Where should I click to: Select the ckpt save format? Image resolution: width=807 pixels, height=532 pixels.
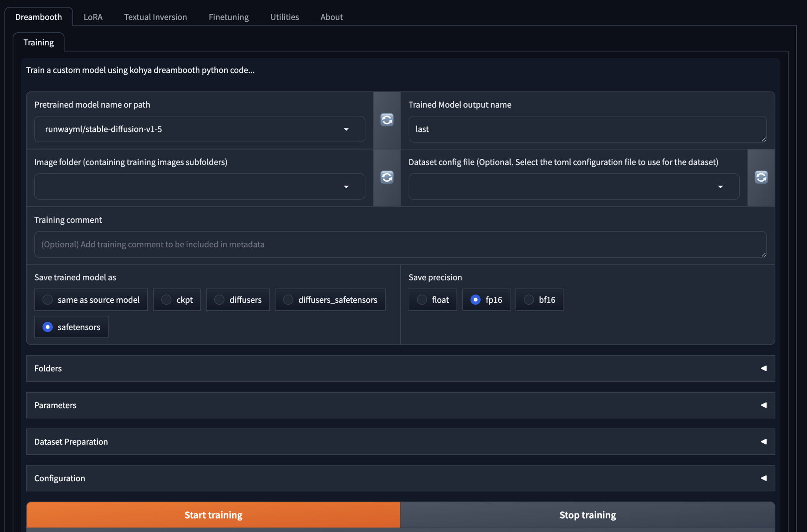[167, 300]
